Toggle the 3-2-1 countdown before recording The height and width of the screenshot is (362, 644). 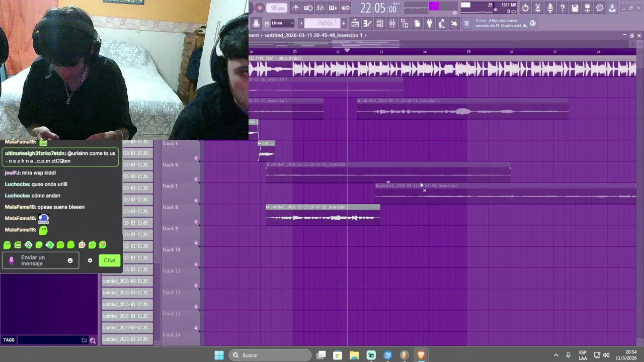point(320,8)
